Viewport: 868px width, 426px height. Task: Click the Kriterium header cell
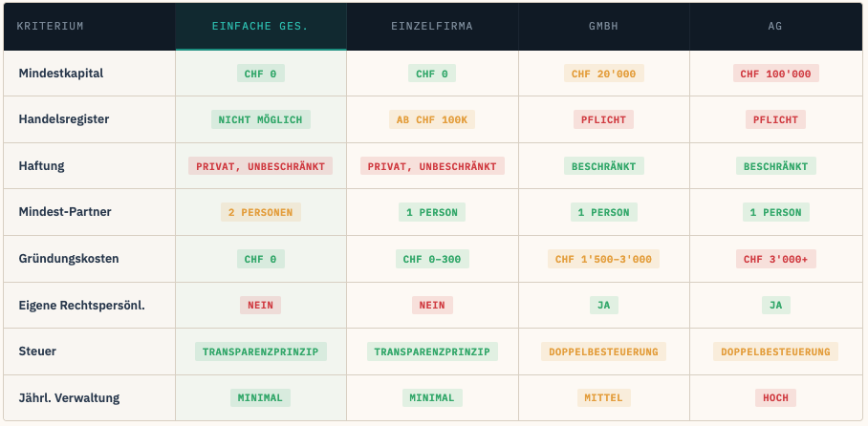(51, 26)
